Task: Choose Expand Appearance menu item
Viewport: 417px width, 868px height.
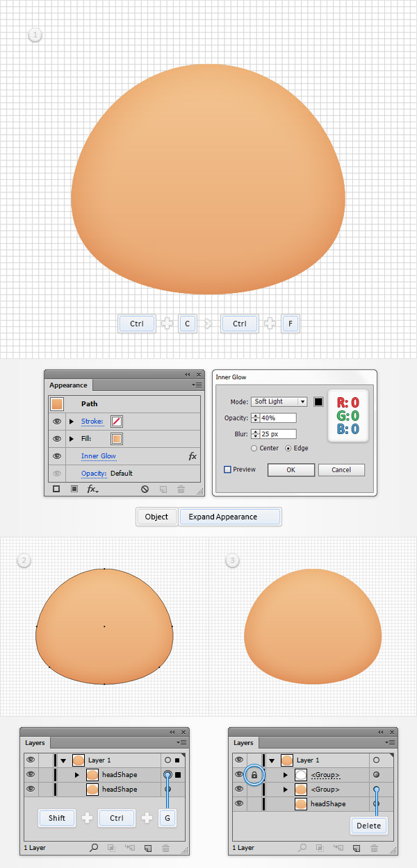Action: click(x=230, y=517)
